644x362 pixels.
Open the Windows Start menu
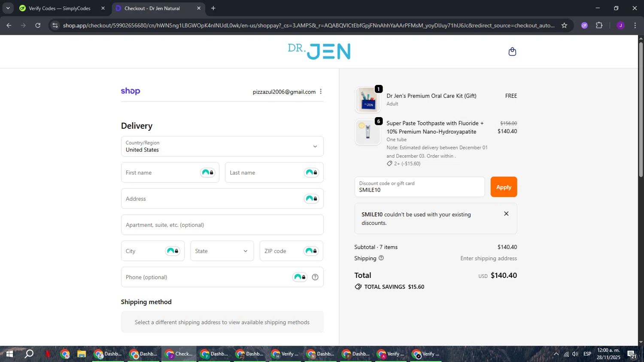pyautogui.click(x=9, y=354)
